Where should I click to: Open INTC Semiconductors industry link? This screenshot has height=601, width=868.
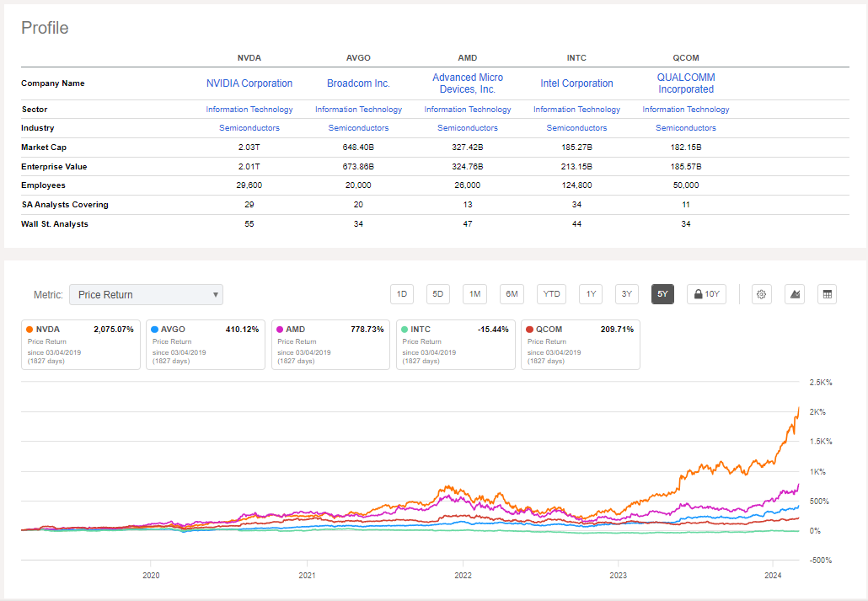pyautogui.click(x=576, y=128)
